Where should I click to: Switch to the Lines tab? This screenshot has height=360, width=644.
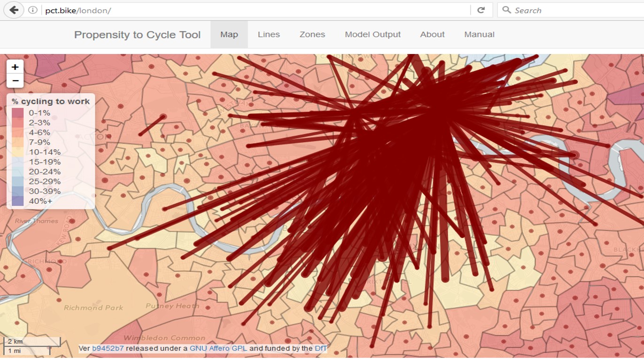point(268,34)
